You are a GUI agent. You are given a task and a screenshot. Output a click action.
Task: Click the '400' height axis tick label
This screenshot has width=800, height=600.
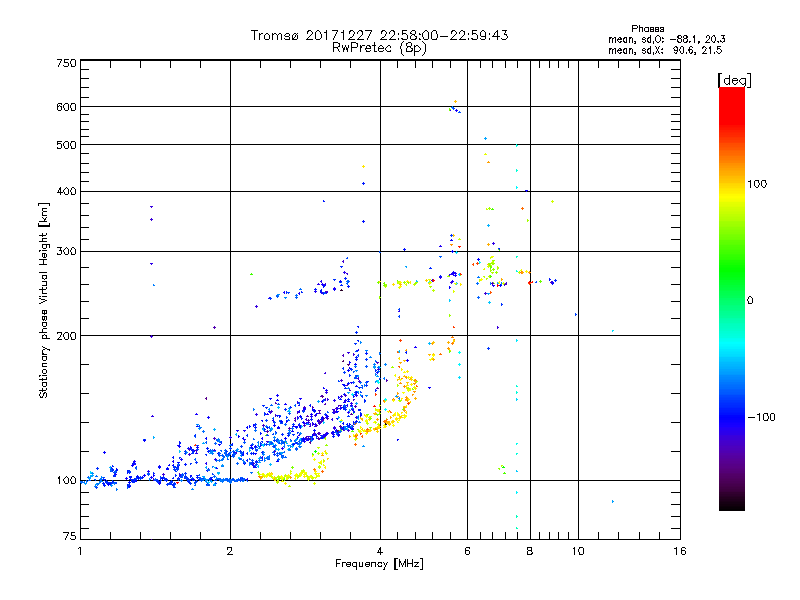[x=66, y=191]
